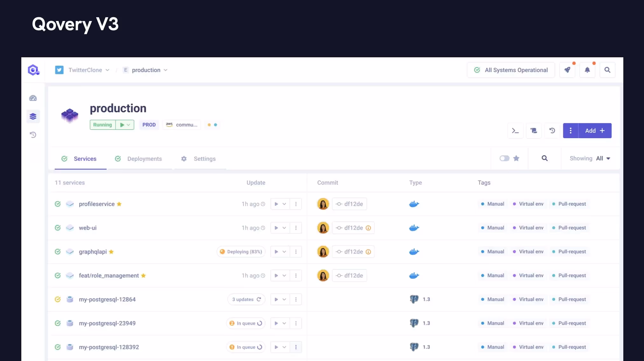Switch to the Deployments tab

tap(145, 159)
